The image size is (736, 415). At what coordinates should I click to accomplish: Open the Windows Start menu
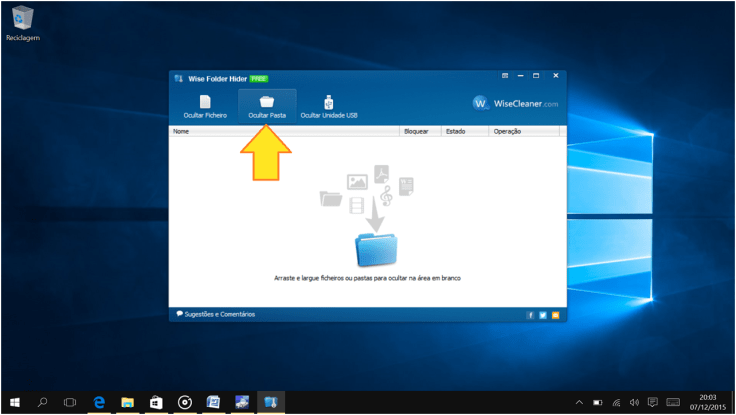14,402
